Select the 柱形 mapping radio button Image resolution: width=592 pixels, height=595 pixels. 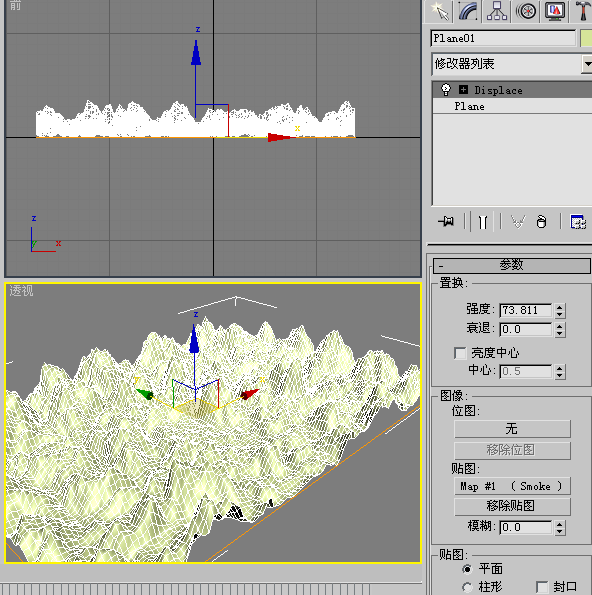click(x=467, y=587)
